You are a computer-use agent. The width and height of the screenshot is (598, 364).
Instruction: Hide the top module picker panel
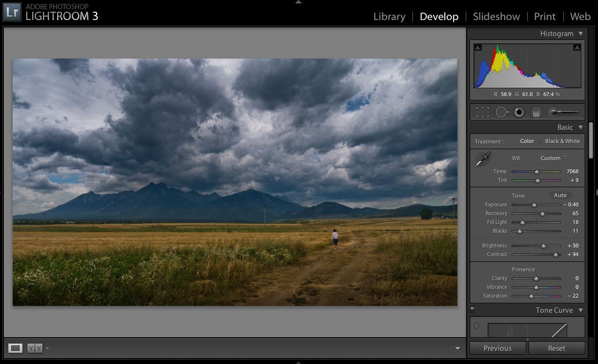299,2
